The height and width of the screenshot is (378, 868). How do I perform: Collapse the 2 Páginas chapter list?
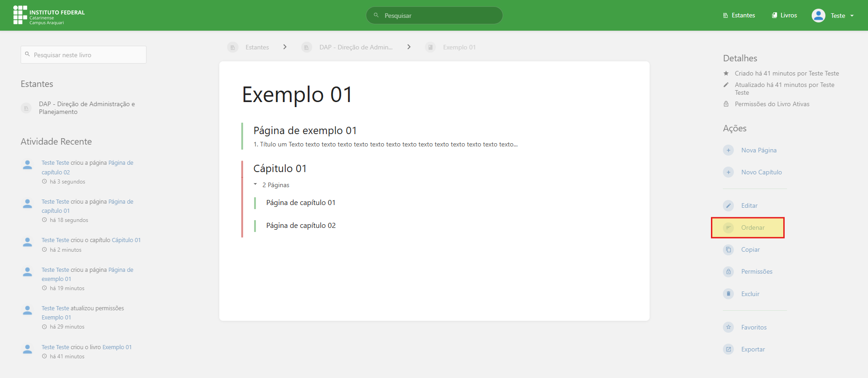(x=272, y=185)
